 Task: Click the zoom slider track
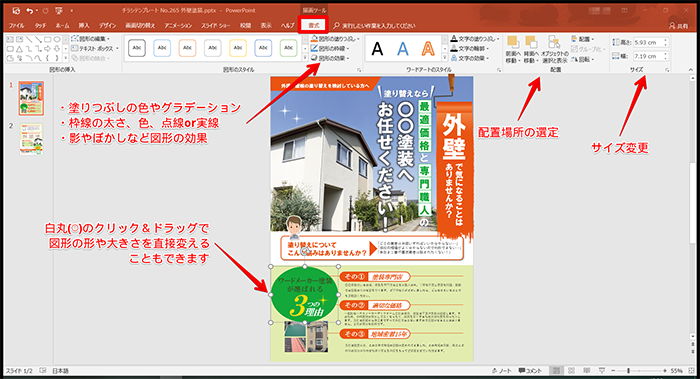pos(639,371)
